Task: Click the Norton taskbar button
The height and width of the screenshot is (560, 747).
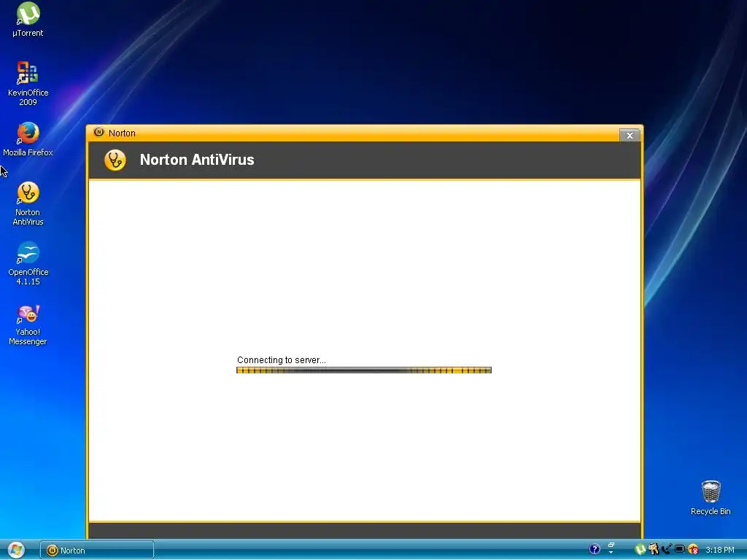Action: click(x=97, y=550)
